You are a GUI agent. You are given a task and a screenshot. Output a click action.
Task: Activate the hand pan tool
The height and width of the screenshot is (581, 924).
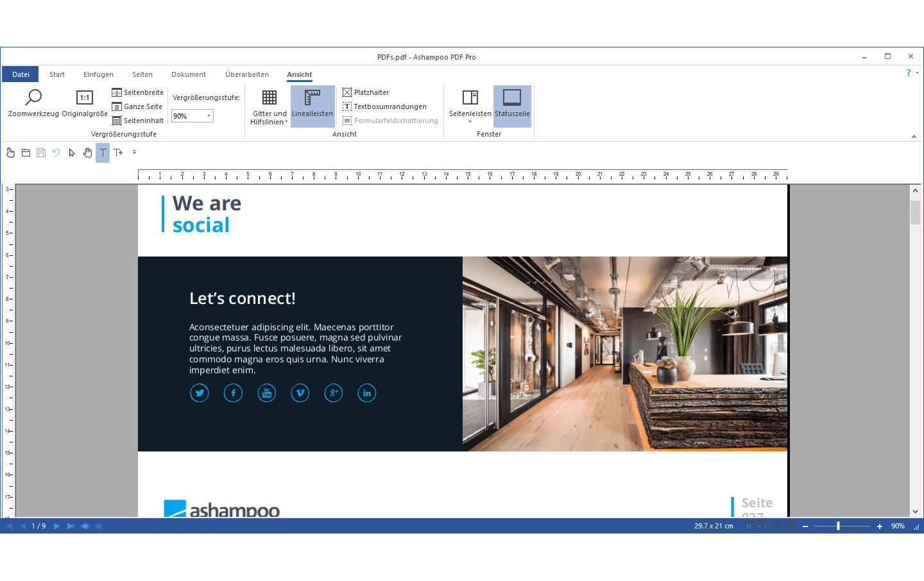pyautogui.click(x=87, y=153)
